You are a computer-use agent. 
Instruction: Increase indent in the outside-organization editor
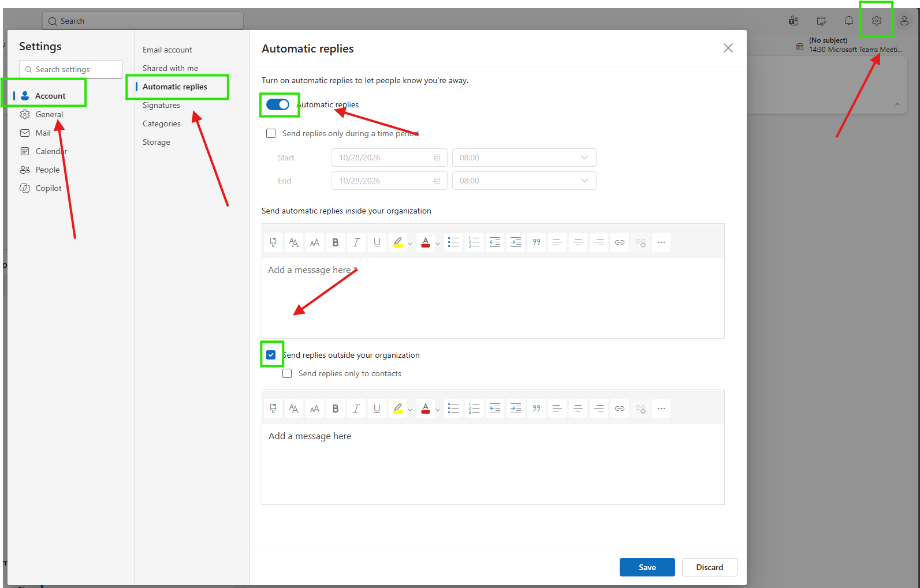(516, 409)
